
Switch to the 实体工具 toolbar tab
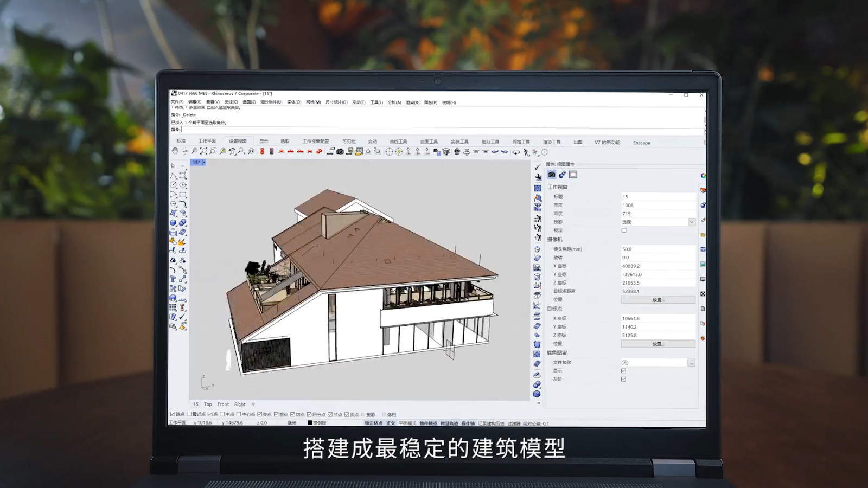click(x=459, y=142)
